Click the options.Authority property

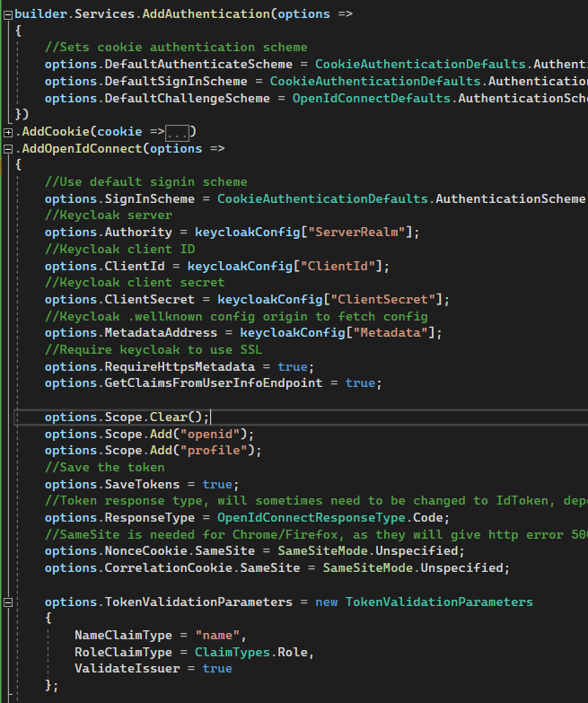tap(109, 233)
